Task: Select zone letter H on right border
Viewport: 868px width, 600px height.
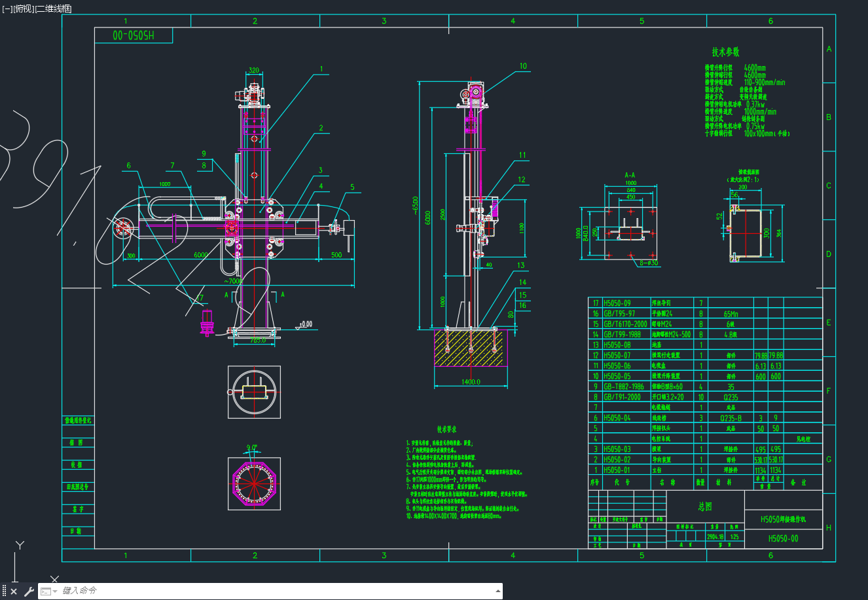Action: (829, 528)
